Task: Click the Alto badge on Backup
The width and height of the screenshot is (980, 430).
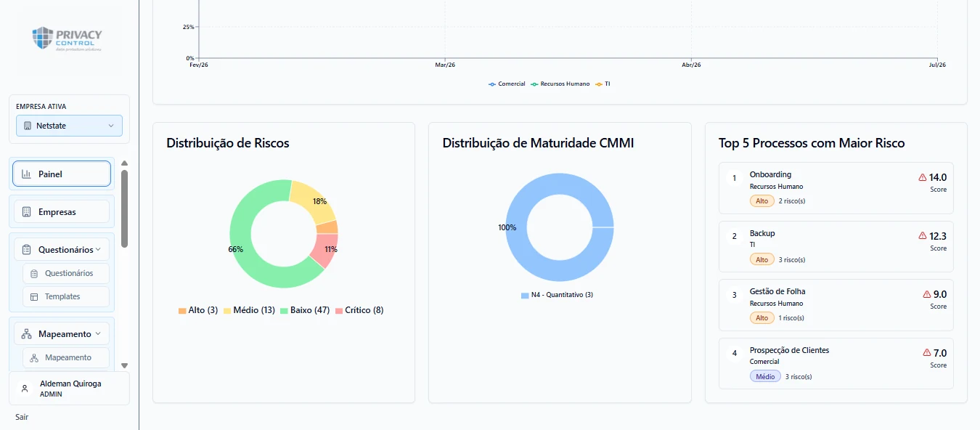Action: coord(762,259)
